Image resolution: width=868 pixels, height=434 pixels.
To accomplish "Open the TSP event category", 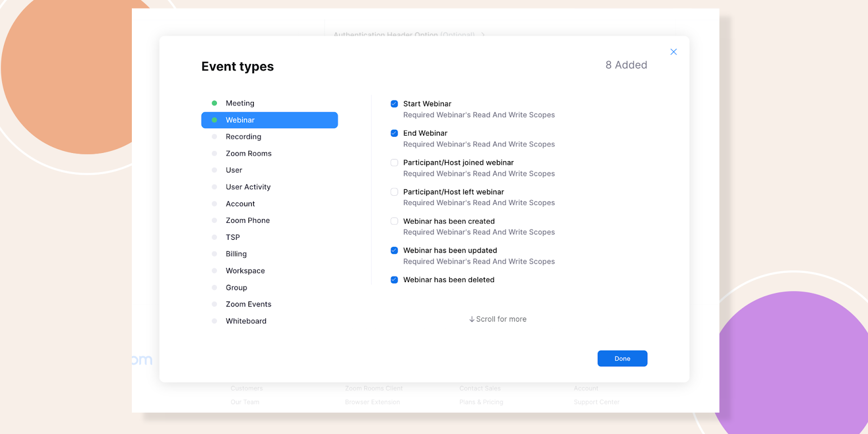I will 270,237.
